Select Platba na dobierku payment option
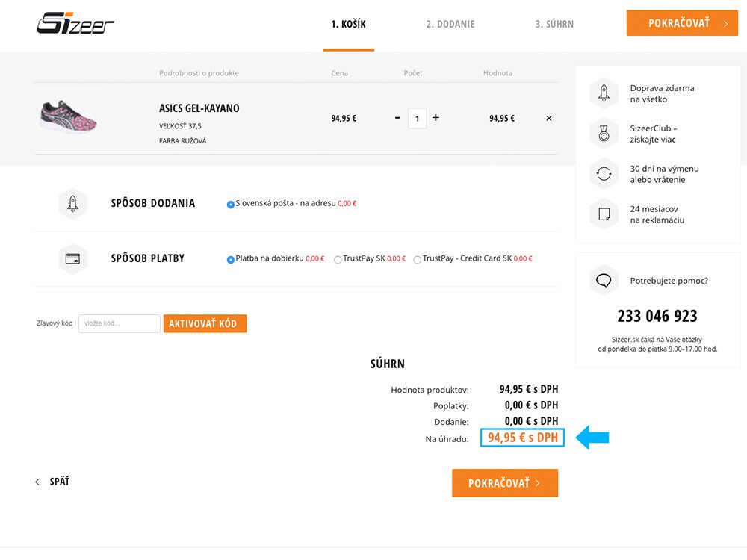 tap(231, 260)
